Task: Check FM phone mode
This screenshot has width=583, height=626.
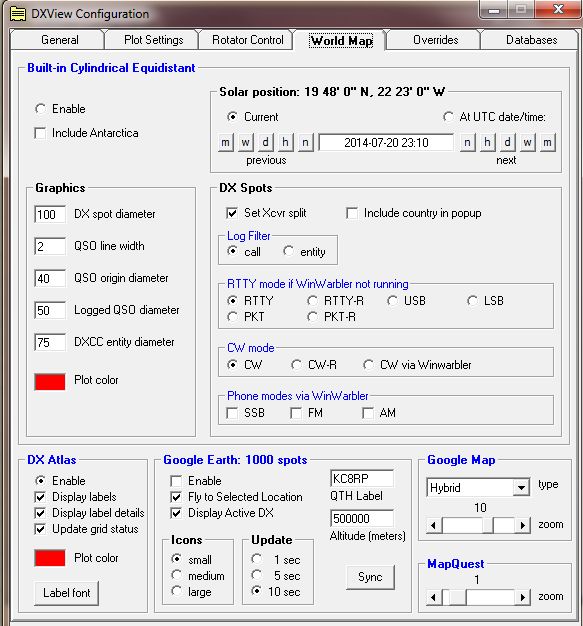Action: pos(296,413)
